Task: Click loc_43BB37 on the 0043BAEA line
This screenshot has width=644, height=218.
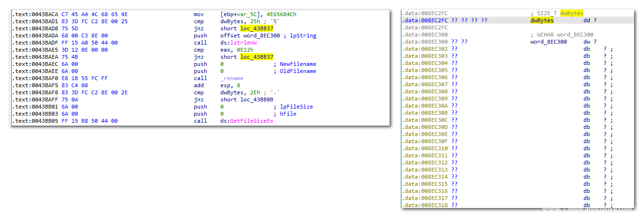Action: point(257,57)
